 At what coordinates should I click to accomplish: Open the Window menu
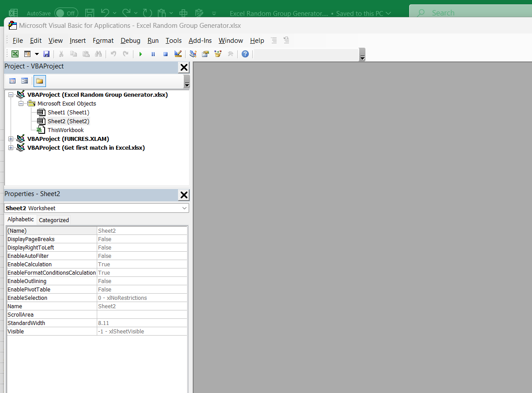tap(231, 40)
